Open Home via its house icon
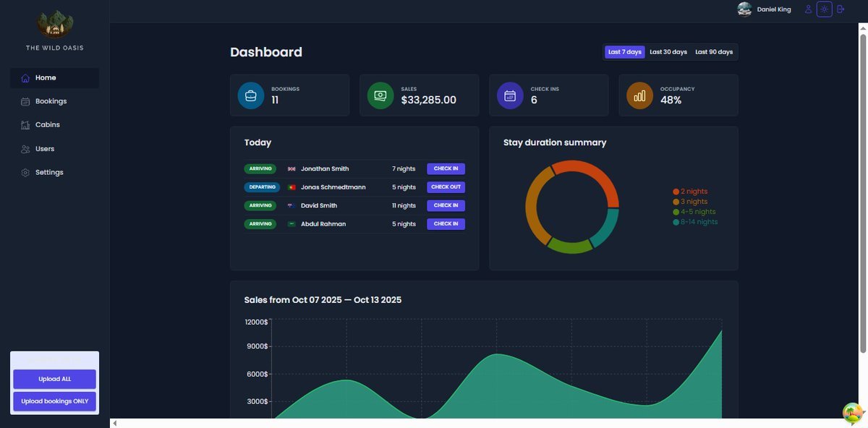 25,78
